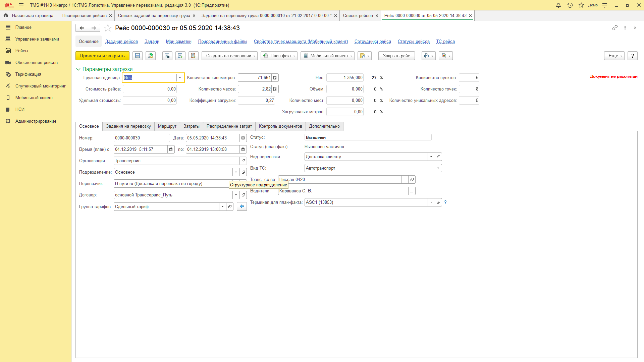Image resolution: width=644 pixels, height=362 pixels.
Task: Click the back navigation arrow
Action: coord(82,28)
